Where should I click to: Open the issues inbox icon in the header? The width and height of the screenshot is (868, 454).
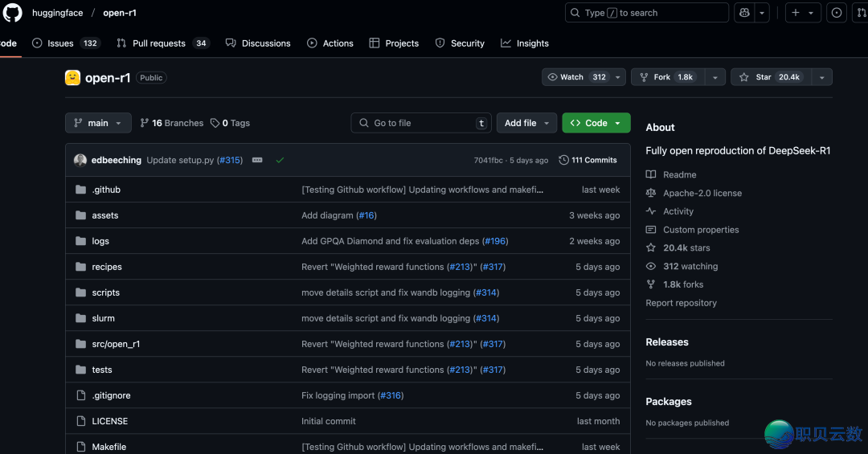(x=837, y=12)
